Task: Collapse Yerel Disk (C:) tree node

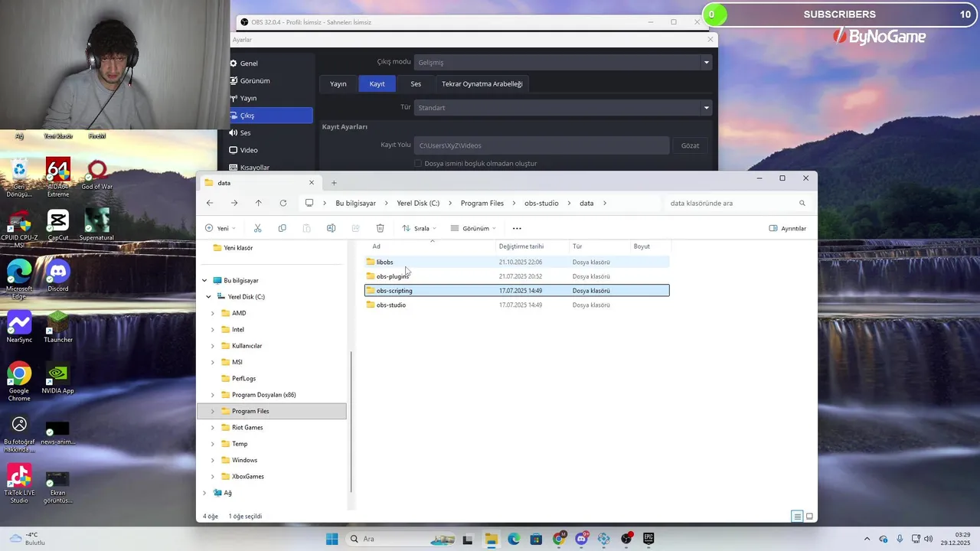Action: tap(208, 297)
